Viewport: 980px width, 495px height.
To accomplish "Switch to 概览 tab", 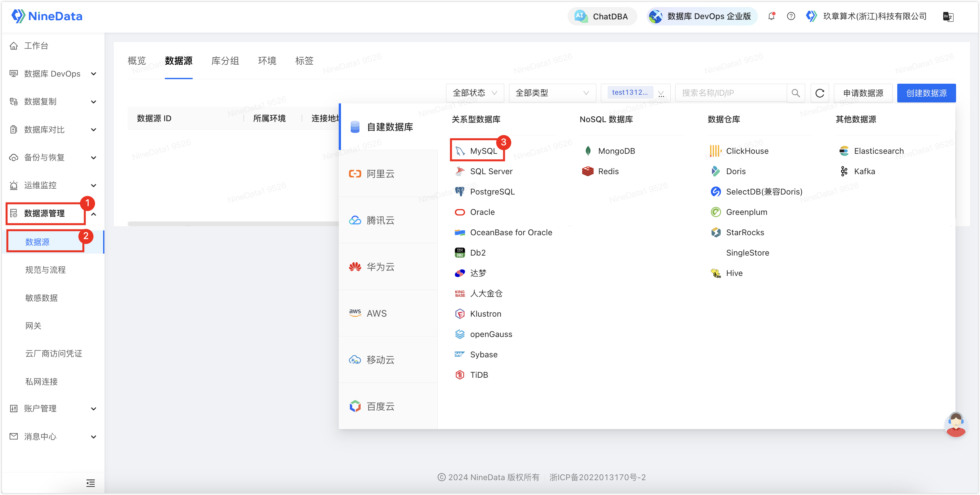I will click(x=137, y=61).
